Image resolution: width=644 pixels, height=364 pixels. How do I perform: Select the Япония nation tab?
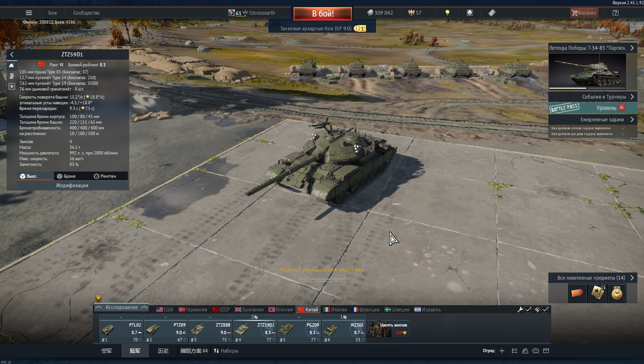pyautogui.click(x=280, y=309)
